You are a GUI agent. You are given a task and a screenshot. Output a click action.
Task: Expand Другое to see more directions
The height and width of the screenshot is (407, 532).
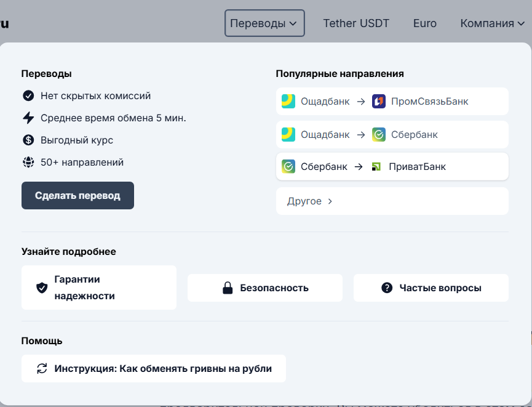tap(309, 201)
